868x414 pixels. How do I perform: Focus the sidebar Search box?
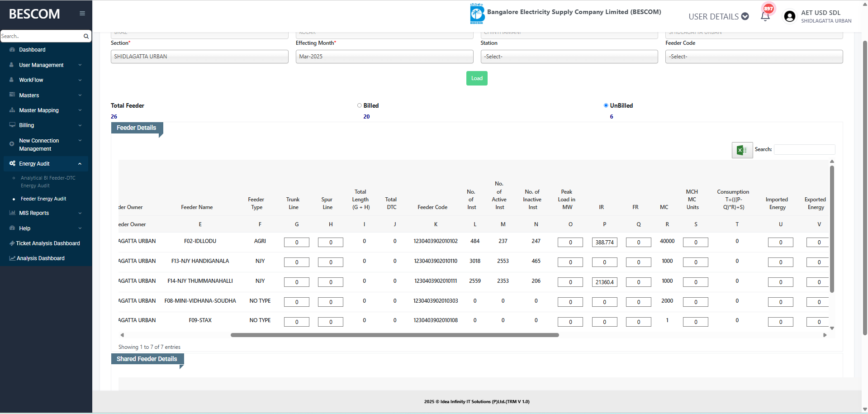click(x=42, y=36)
